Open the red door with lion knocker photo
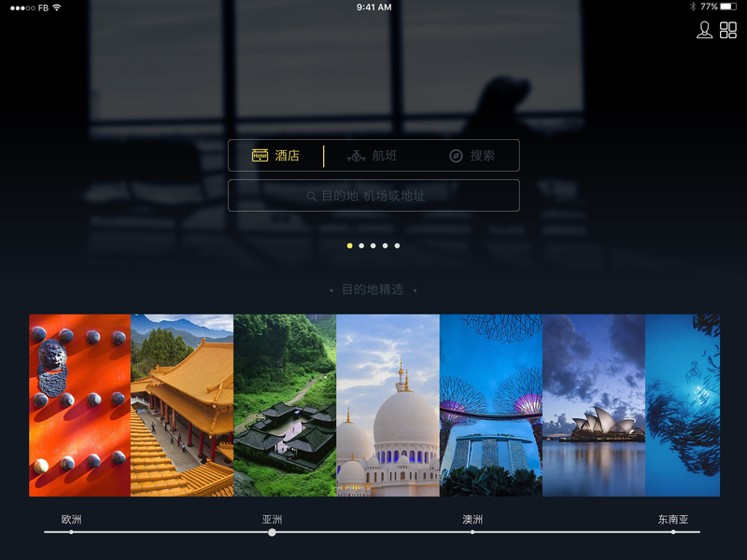Screen dimensions: 747x560 click(x=79, y=405)
